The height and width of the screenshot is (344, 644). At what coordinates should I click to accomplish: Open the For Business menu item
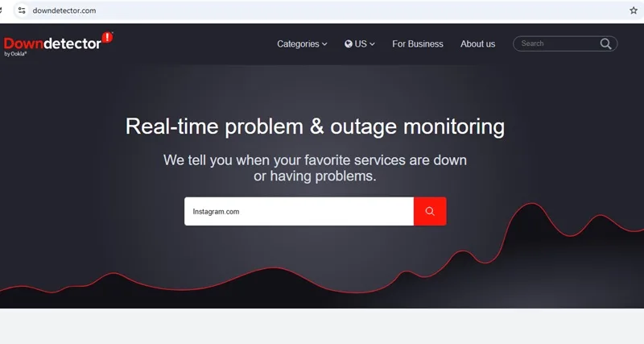pyautogui.click(x=418, y=44)
